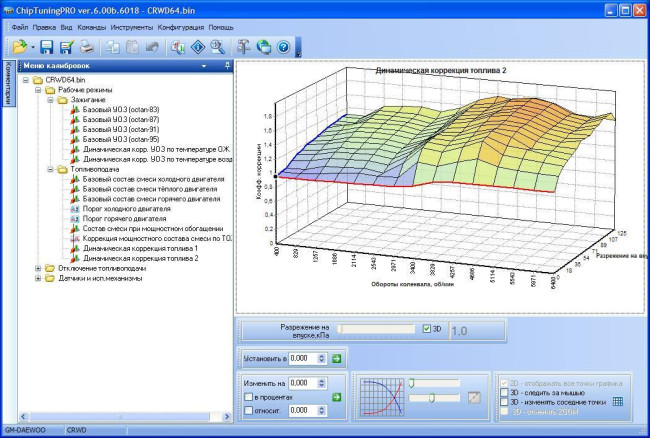Viewport: 650px width, 438px height.
Task: Open the Конфигурация menu
Action: [181, 27]
